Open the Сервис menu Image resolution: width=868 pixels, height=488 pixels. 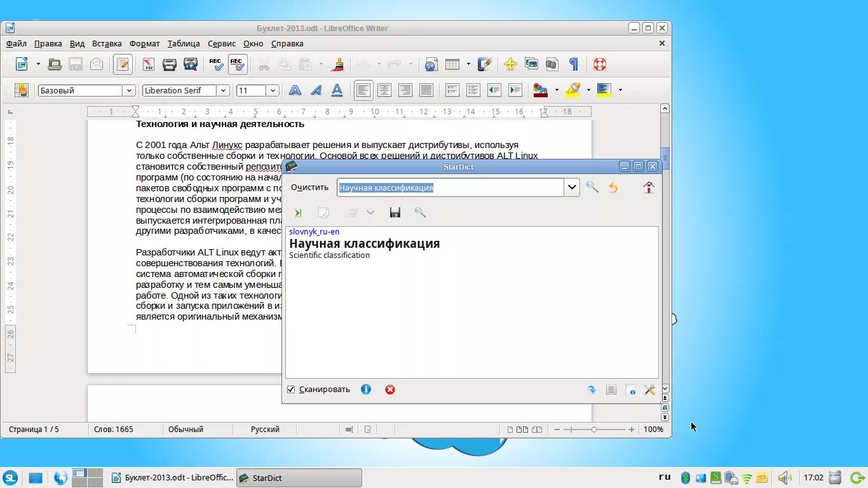pyautogui.click(x=221, y=43)
